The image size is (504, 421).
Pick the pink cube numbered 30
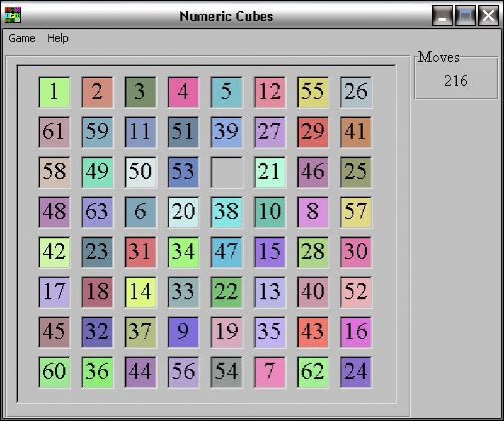click(356, 252)
